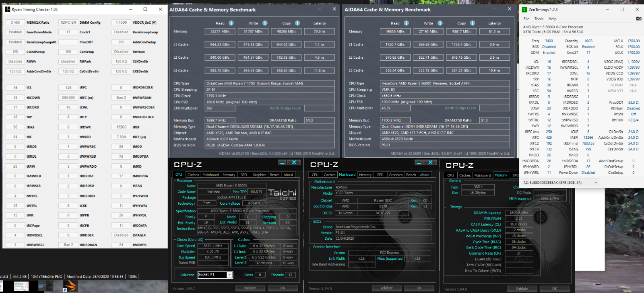
Task: Click Memory Read field 52271 MB/s
Action: tap(220, 31)
